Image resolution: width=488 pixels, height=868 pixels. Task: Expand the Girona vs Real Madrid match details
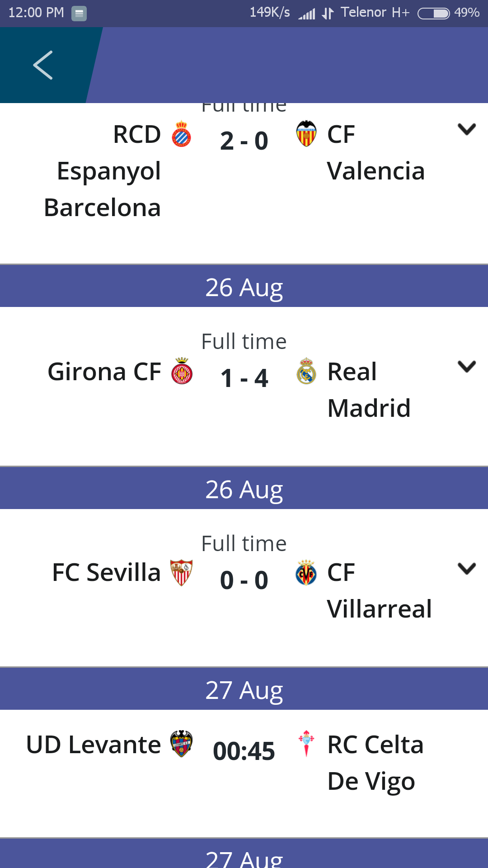467,366
